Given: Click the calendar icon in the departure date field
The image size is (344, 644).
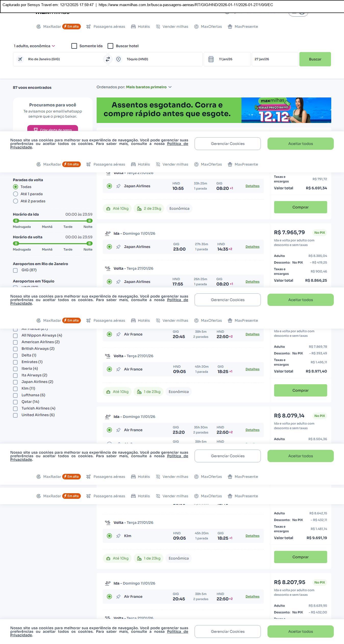Looking at the screenshot, I should coord(211,59).
